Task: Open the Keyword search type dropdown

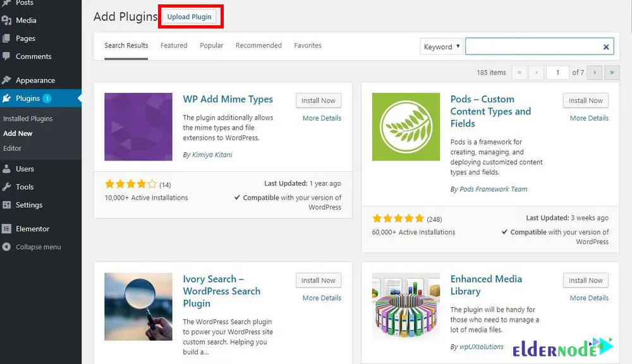Action: click(441, 47)
